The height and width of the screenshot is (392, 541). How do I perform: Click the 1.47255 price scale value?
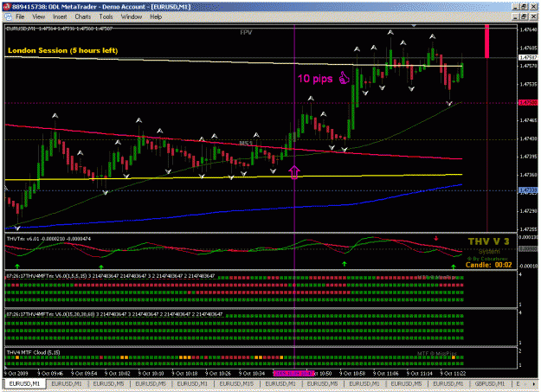(528, 229)
